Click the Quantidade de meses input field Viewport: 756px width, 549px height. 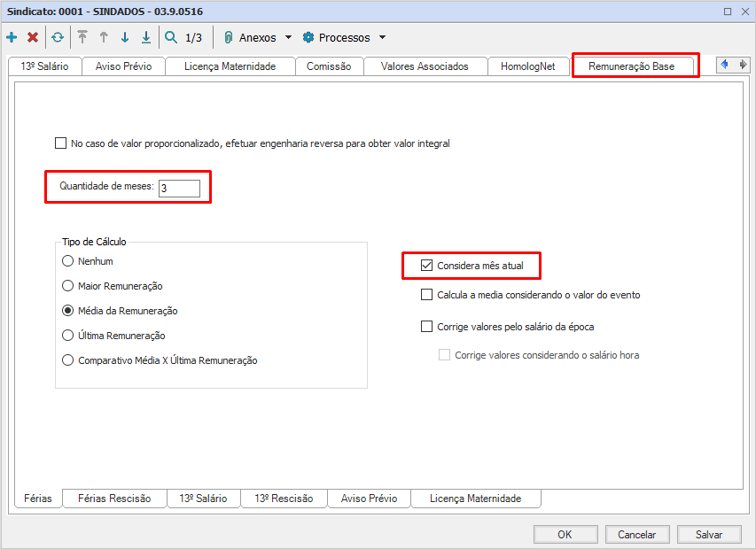[x=179, y=189]
